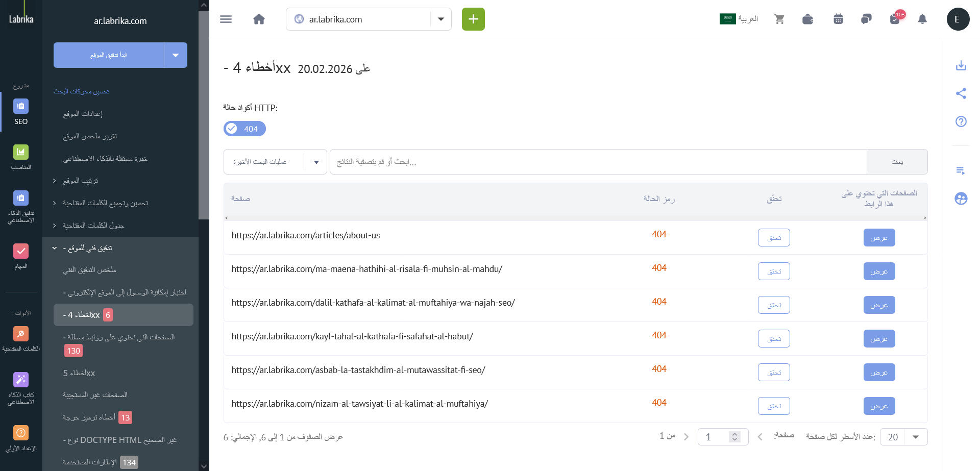
Task: Go to previous page arrow in pagination
Action: 760,437
